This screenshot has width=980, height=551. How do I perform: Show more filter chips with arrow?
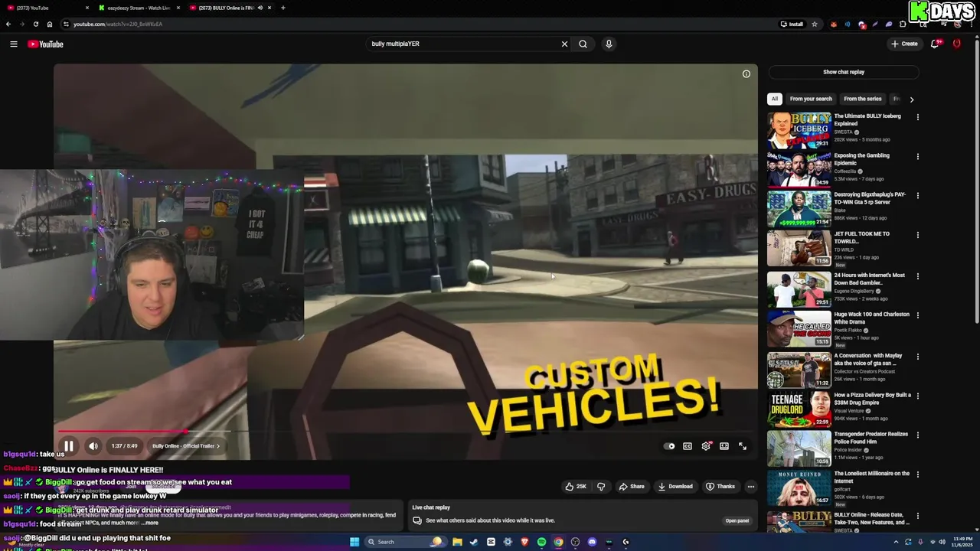click(x=911, y=99)
